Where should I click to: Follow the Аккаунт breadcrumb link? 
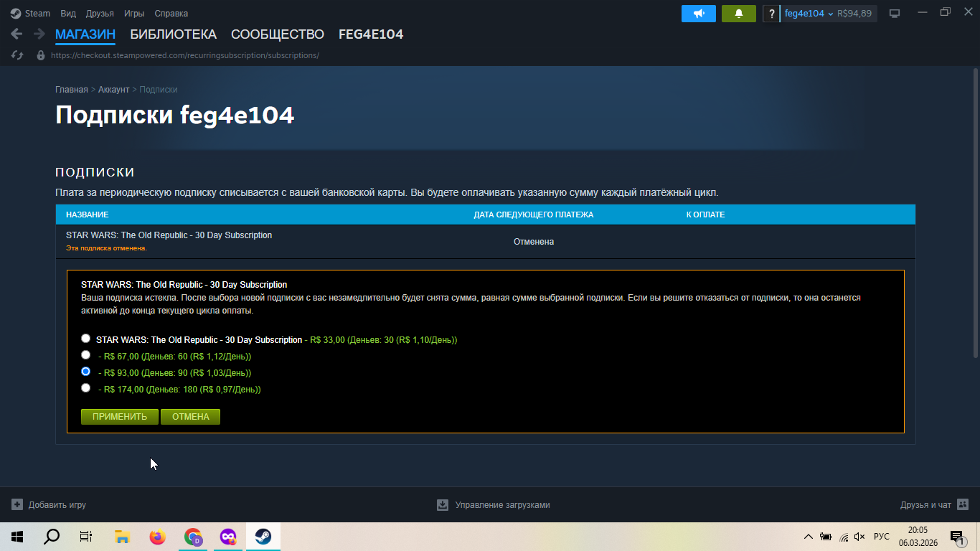(113, 90)
